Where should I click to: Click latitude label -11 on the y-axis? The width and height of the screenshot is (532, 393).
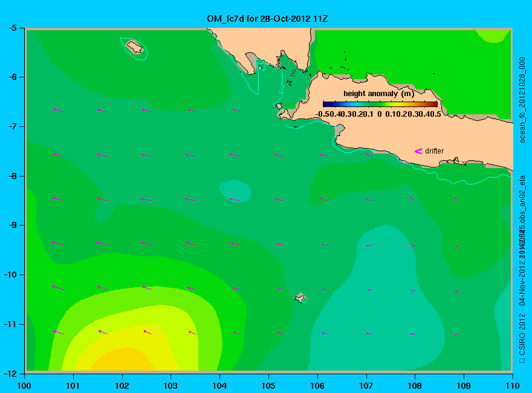(10, 324)
